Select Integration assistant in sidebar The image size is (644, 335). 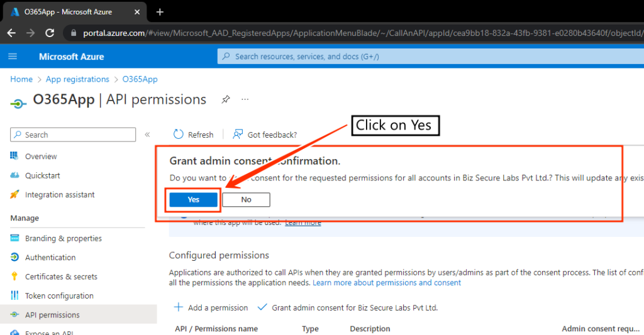[60, 195]
